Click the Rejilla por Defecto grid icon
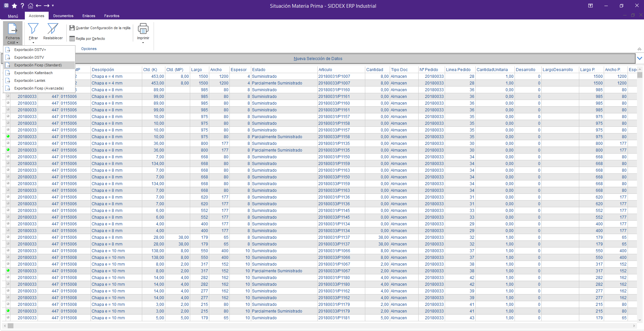Viewport: 644px width, 331px height. coord(72,39)
